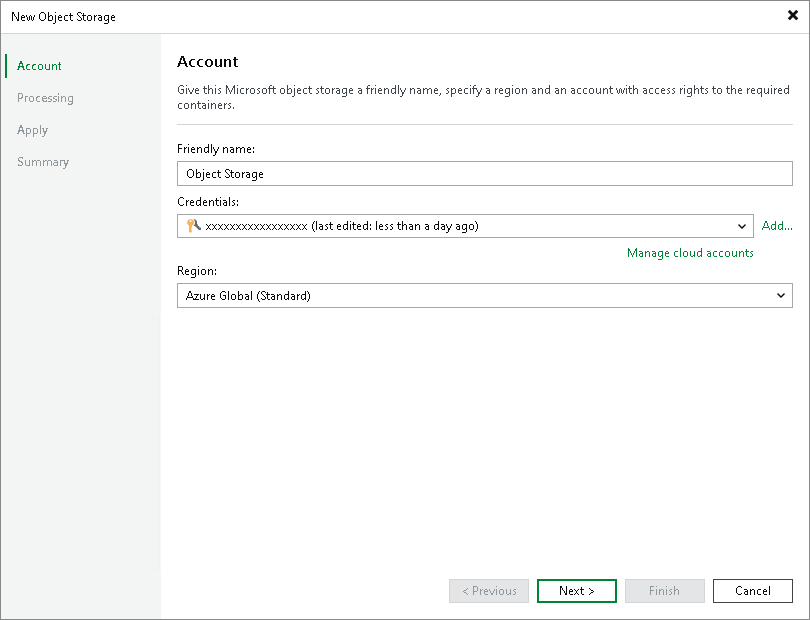The height and width of the screenshot is (620, 810).
Task: Click the Cancel button
Action: point(753,591)
